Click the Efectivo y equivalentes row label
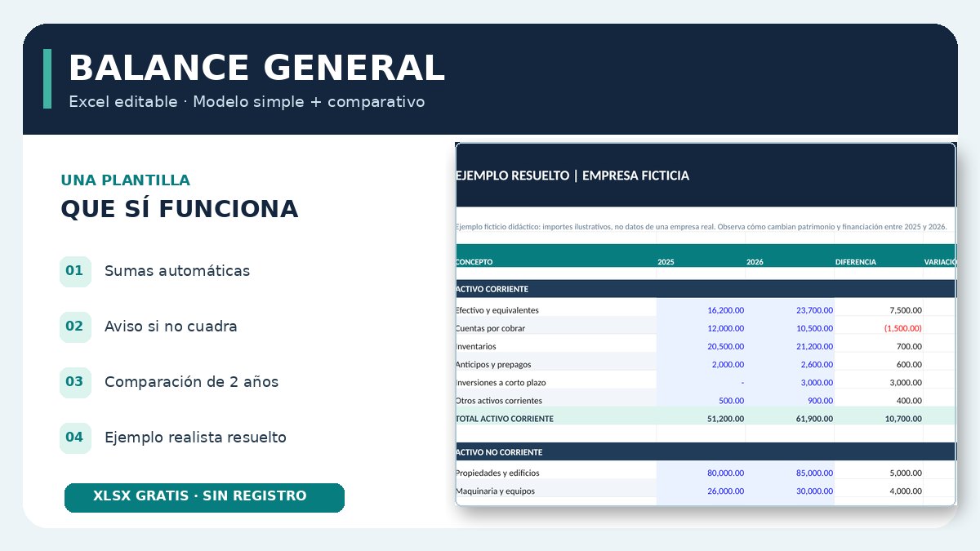The height and width of the screenshot is (551, 980). click(497, 310)
